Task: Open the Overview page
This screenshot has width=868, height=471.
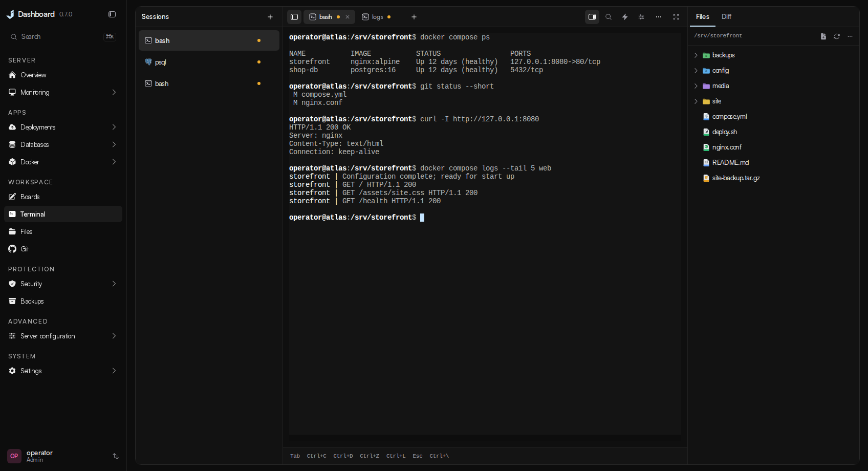Action: 63,75
